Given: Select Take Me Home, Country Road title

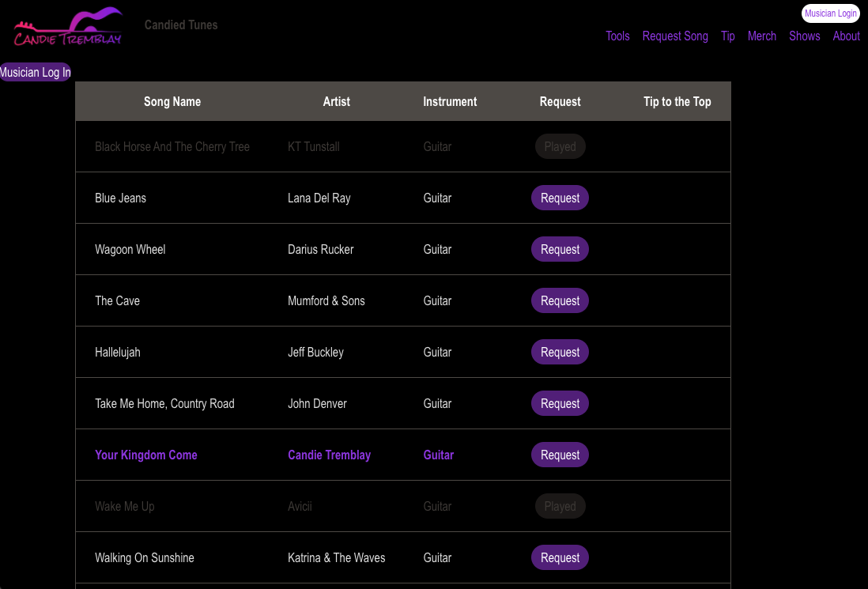Looking at the screenshot, I should point(164,403).
